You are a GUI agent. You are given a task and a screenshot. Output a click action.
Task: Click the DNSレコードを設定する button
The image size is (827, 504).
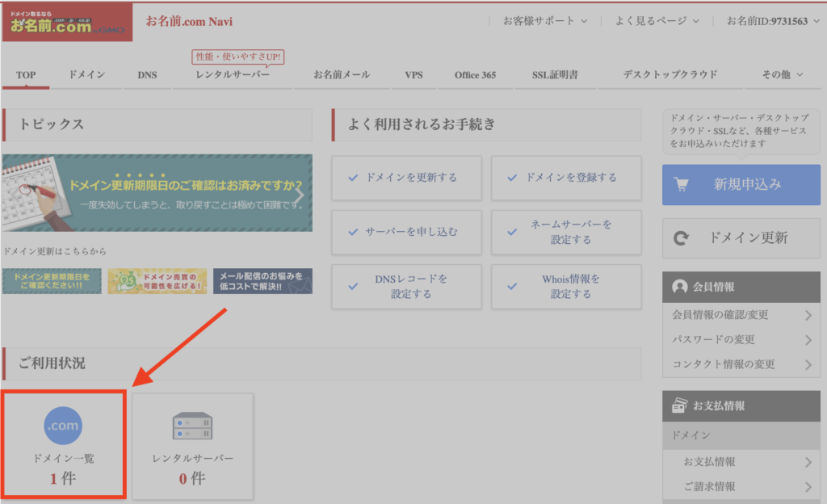click(x=407, y=286)
